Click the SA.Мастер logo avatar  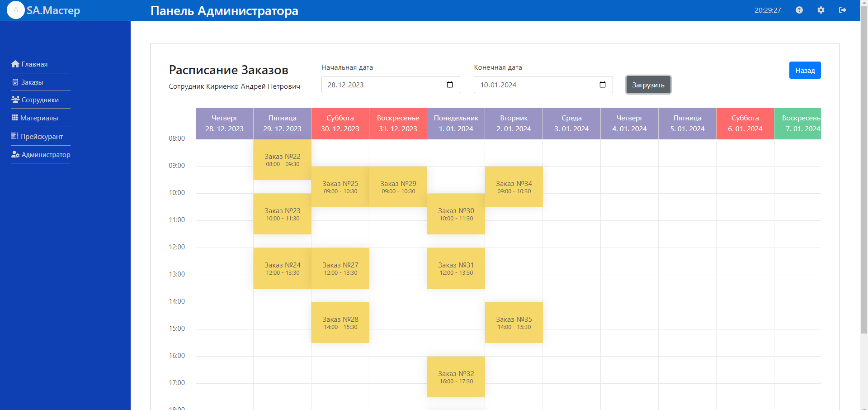point(16,10)
